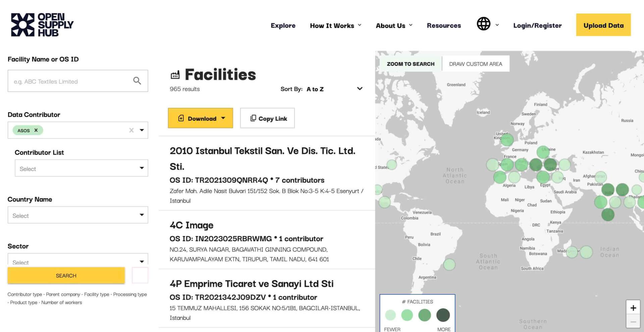This screenshot has width=644, height=332.
Task: Click the Copy Link icon
Action: point(253,118)
